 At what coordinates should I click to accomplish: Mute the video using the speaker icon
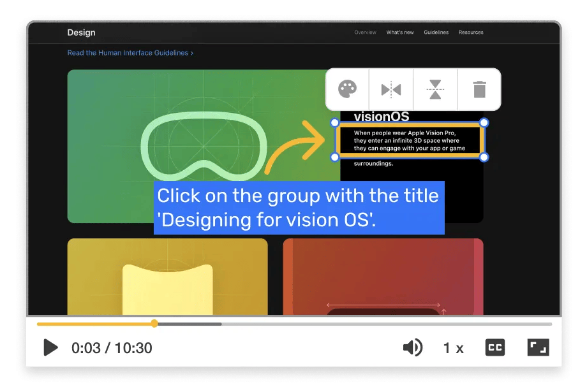click(x=413, y=347)
